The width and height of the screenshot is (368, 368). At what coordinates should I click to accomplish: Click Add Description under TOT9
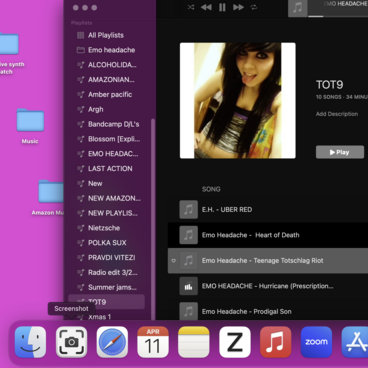coord(337,114)
